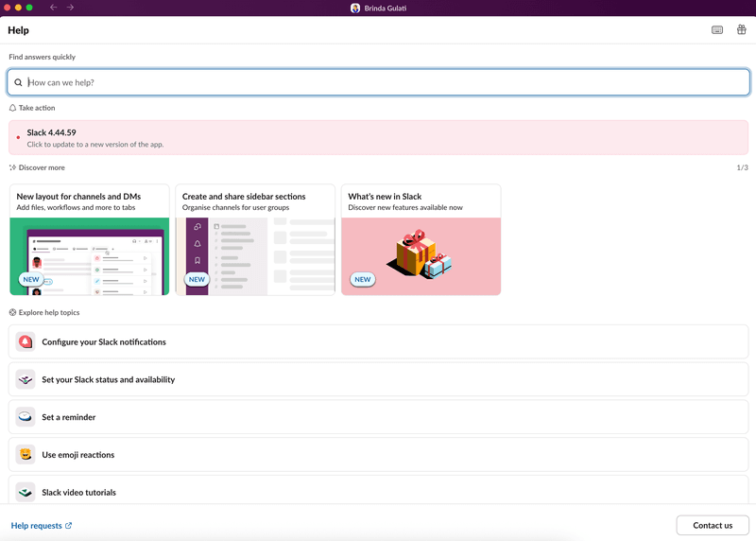Open keyboard shortcuts icon in Help header
756x541 pixels.
click(x=717, y=30)
